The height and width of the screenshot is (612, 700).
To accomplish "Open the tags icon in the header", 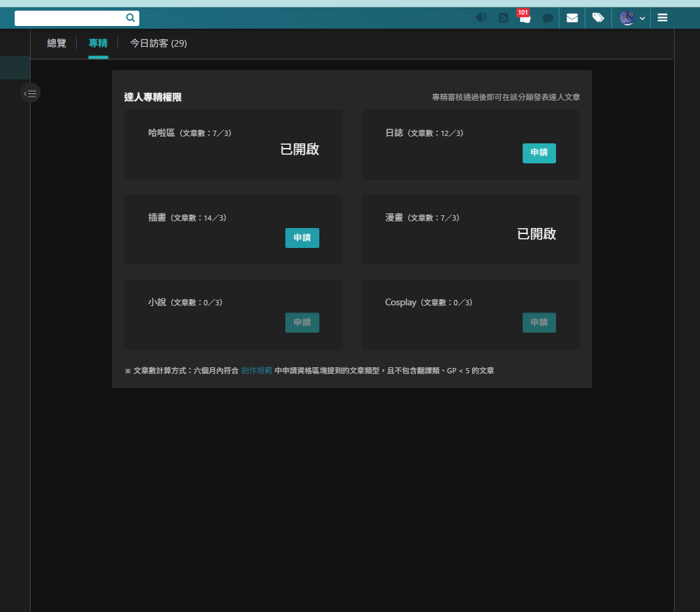I will [x=598, y=17].
